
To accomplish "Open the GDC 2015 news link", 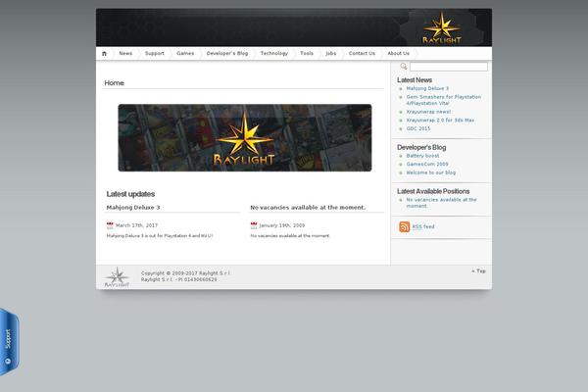I will (418, 128).
